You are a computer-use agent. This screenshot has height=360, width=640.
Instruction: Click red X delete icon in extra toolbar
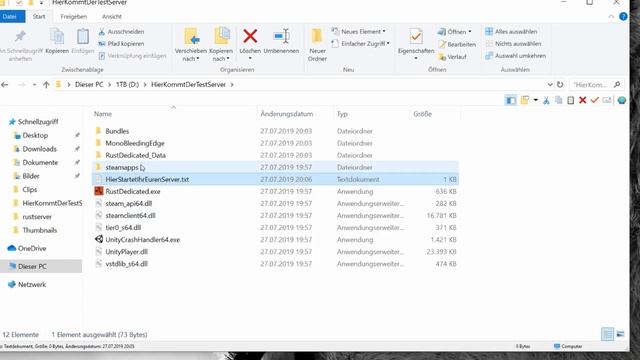pyautogui.click(x=582, y=100)
